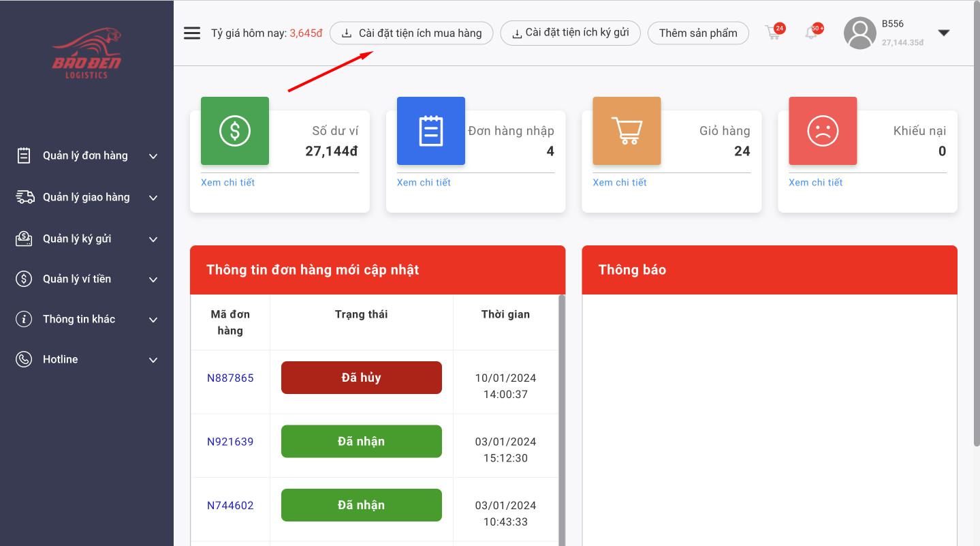Open Xem chi tiết under Khiếu nại

[x=816, y=182]
